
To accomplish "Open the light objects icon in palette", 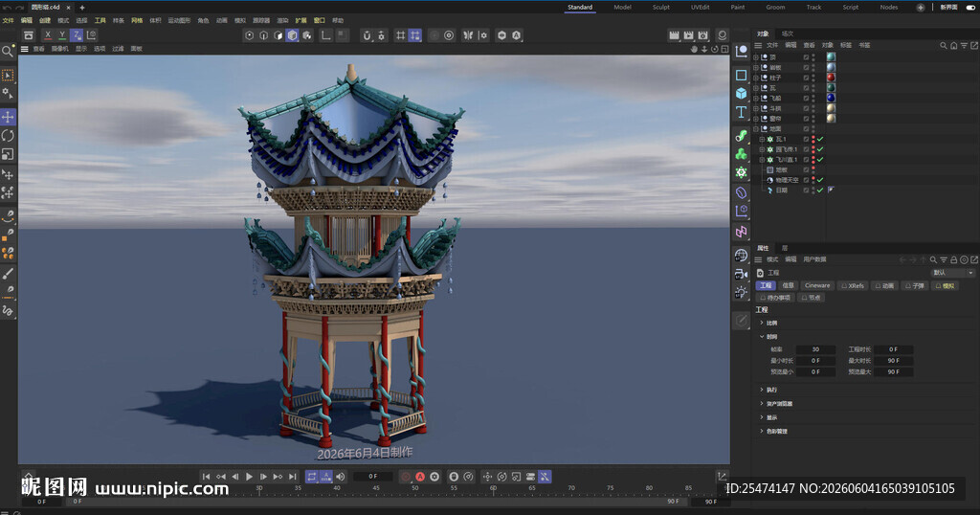I will tap(742, 292).
